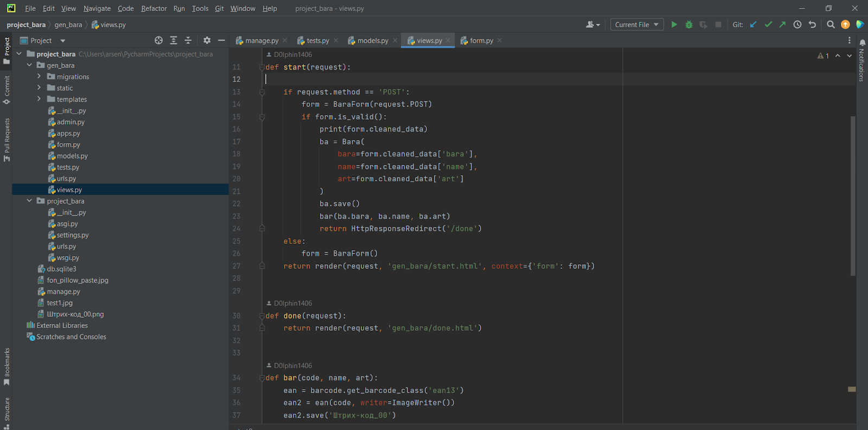The image size is (868, 430).
Task: Open the IDE updates orange arrow icon
Action: pyautogui.click(x=845, y=24)
